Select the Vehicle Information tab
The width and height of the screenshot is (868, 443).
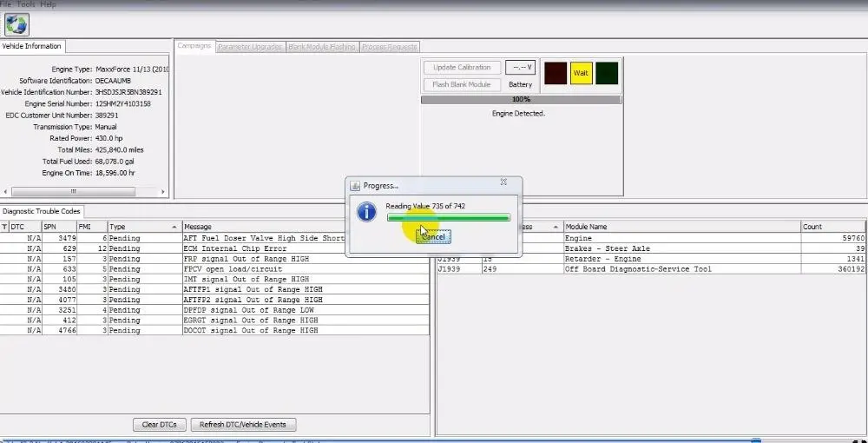tap(31, 46)
